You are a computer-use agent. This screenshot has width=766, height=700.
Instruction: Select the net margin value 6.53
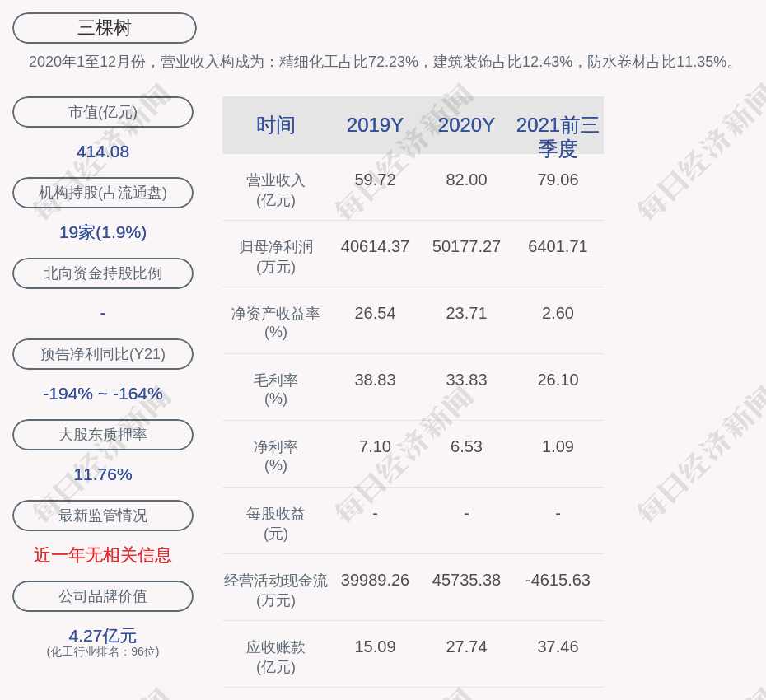[x=466, y=446]
